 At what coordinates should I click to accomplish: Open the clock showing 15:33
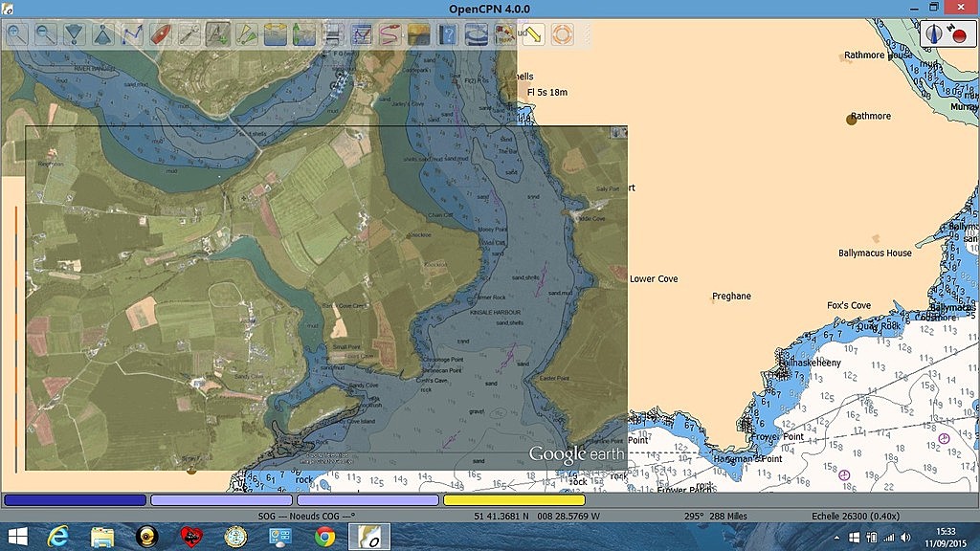pyautogui.click(x=946, y=538)
